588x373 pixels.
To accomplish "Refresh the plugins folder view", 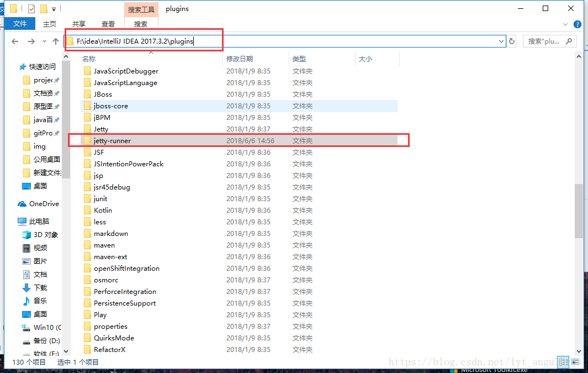I will click(x=512, y=41).
